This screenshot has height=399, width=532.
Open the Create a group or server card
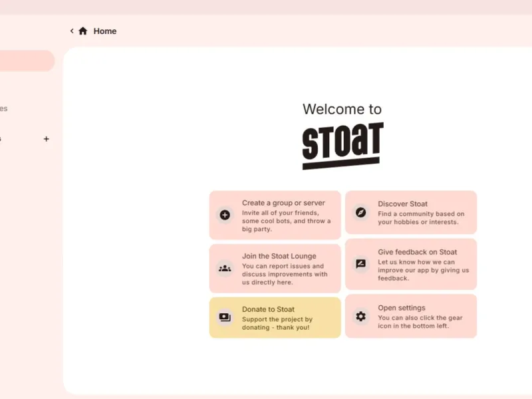tap(275, 215)
